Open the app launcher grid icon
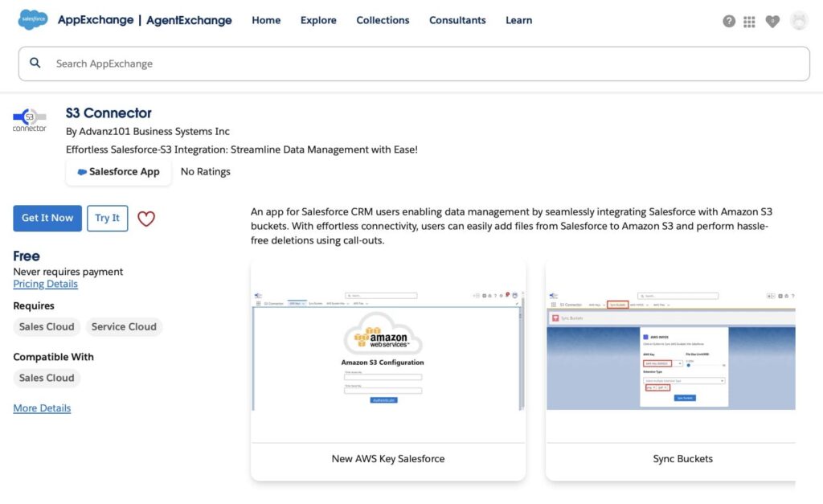823x504 pixels. coord(750,22)
